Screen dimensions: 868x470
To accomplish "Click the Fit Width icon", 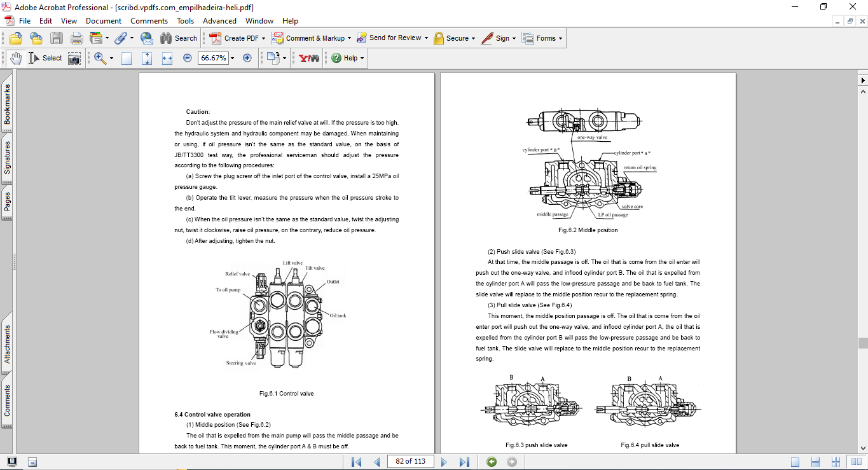I will click(x=167, y=58).
